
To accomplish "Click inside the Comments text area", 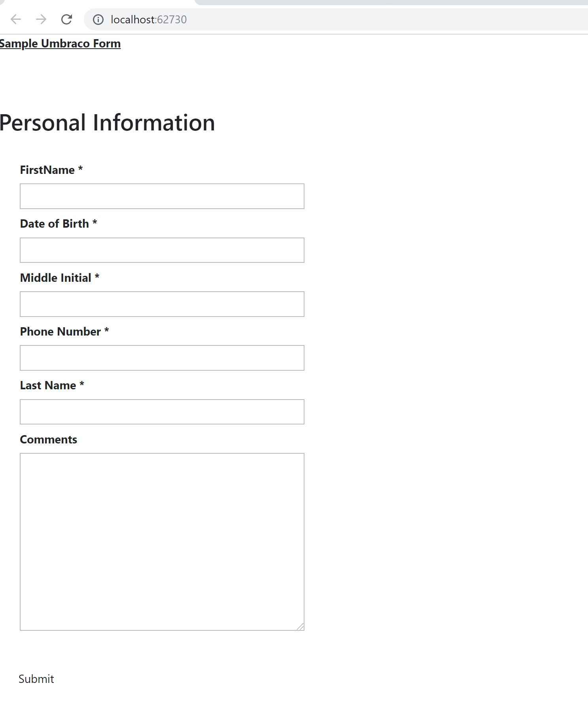I will click(162, 542).
